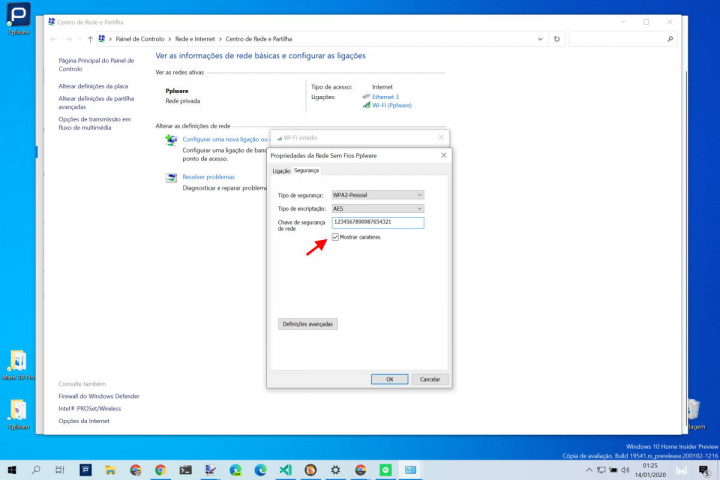Screen dimensions: 720x480
Task: Open Definições avançadas
Action: (309, 324)
